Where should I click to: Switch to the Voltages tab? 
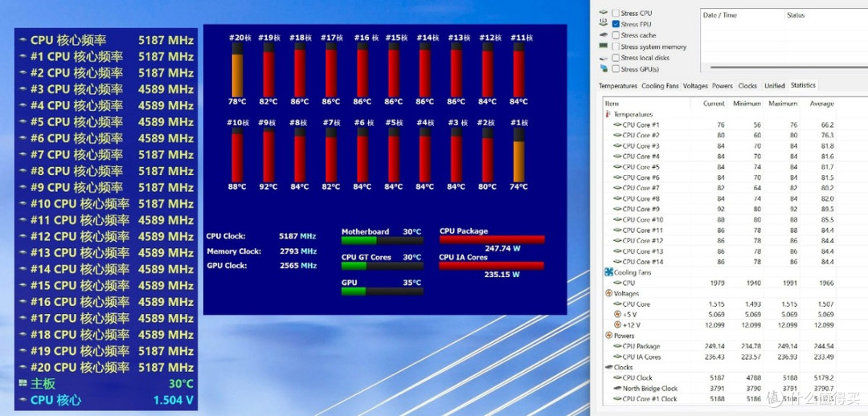(695, 86)
